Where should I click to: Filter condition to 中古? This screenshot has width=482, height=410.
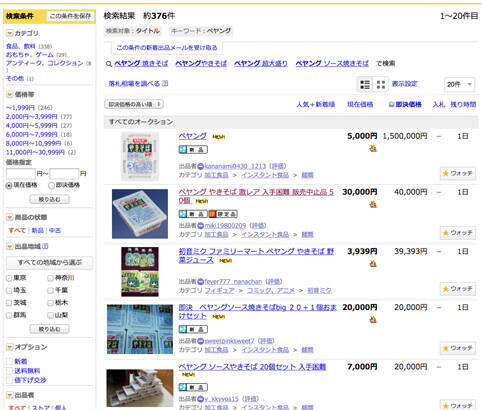tap(55, 230)
